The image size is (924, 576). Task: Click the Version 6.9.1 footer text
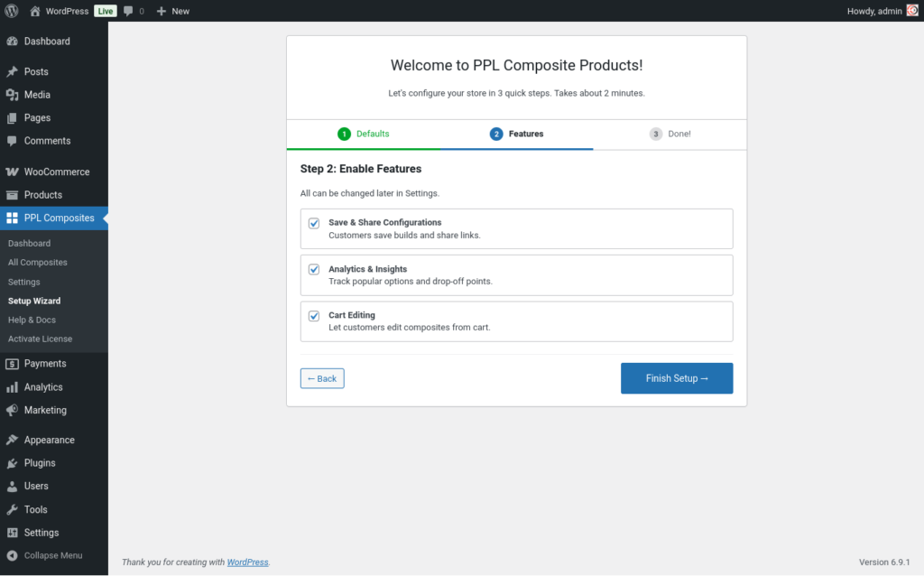click(884, 562)
